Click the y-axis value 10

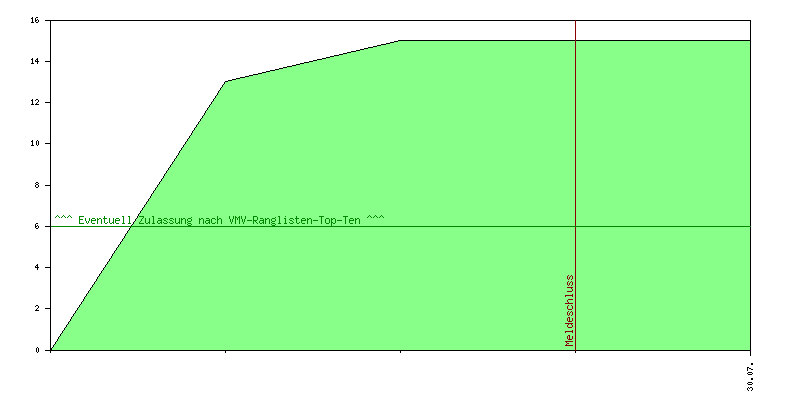point(35,144)
